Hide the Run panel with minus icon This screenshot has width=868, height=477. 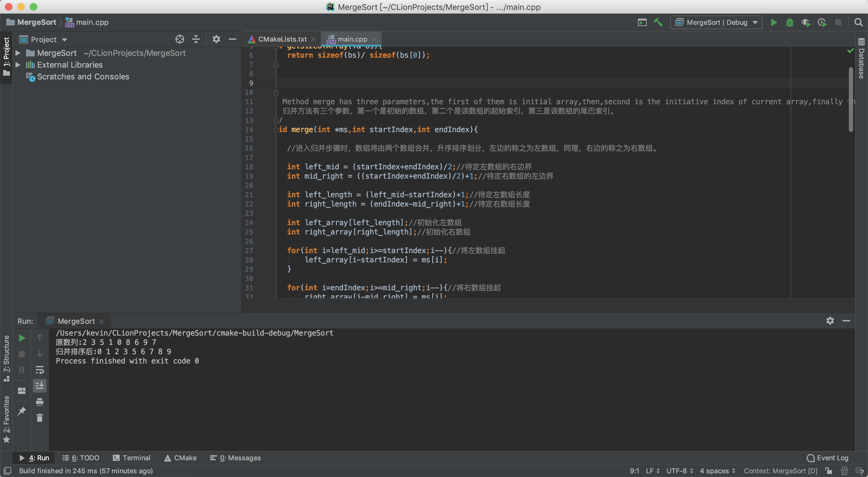pos(846,321)
